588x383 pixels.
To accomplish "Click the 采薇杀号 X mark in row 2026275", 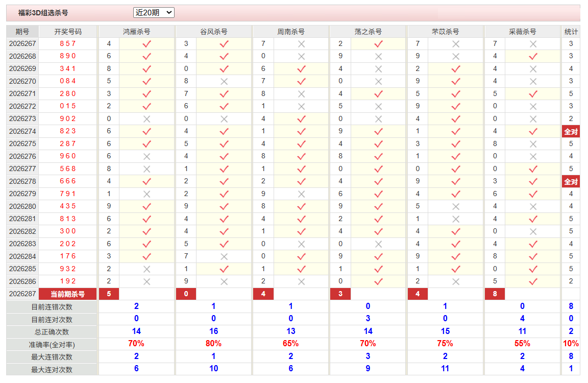I will point(533,144).
